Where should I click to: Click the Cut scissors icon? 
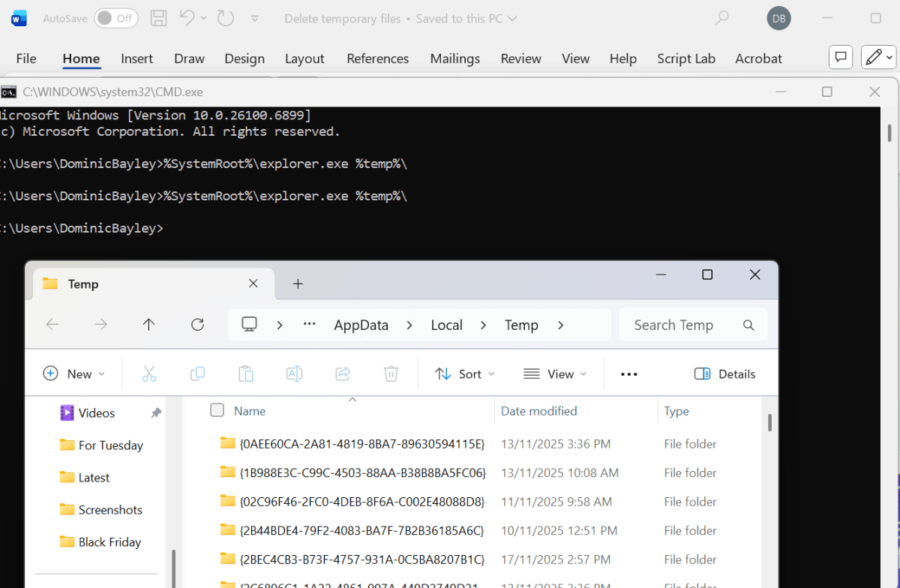pos(148,373)
